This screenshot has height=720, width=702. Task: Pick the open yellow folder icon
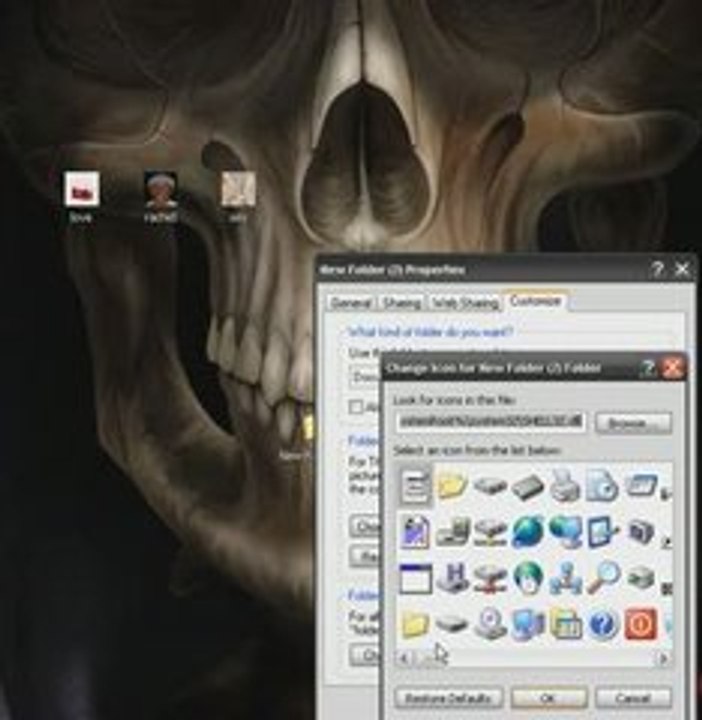point(452,485)
